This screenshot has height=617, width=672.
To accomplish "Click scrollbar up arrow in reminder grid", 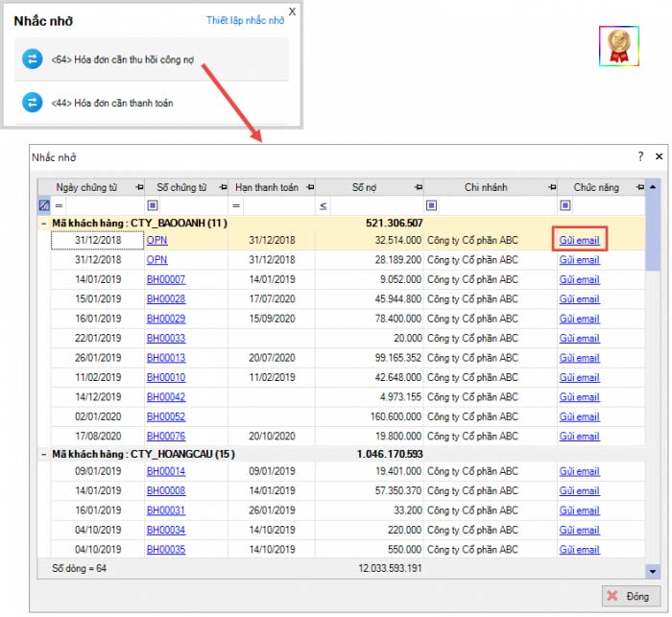I will click(653, 187).
